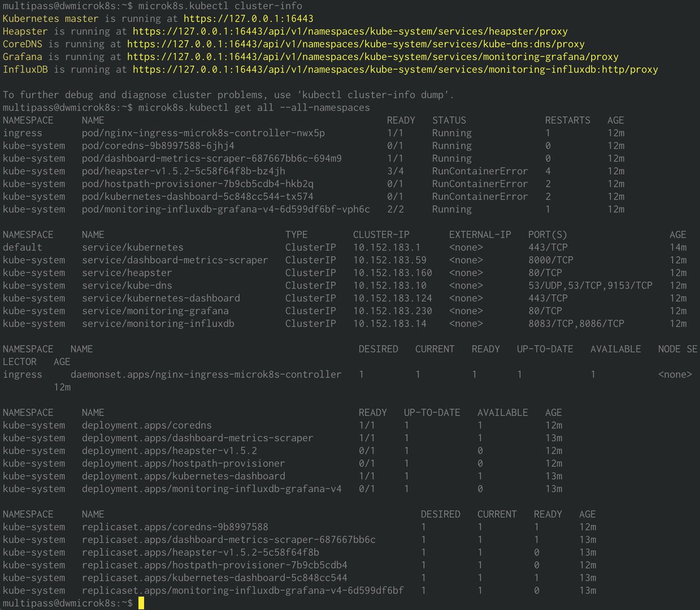Select pod/heapster-v1.5.2-5c58f64f8b-bz4jh name
The width and height of the screenshot is (700, 610).
[x=184, y=171]
